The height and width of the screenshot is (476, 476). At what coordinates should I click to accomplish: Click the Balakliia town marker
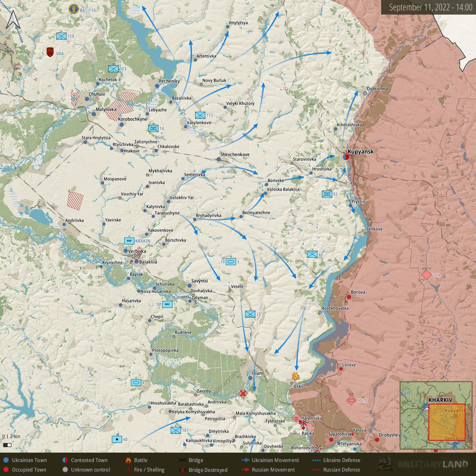click(x=136, y=262)
